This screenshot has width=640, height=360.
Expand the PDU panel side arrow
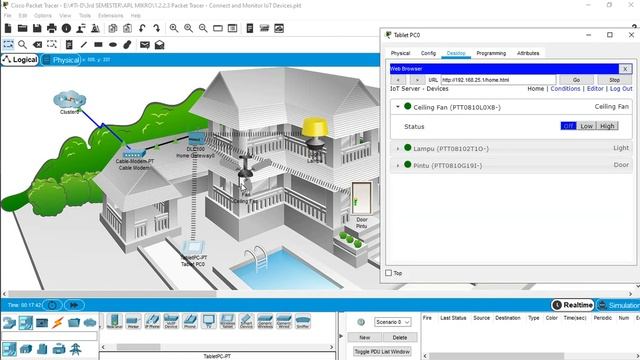point(341,336)
